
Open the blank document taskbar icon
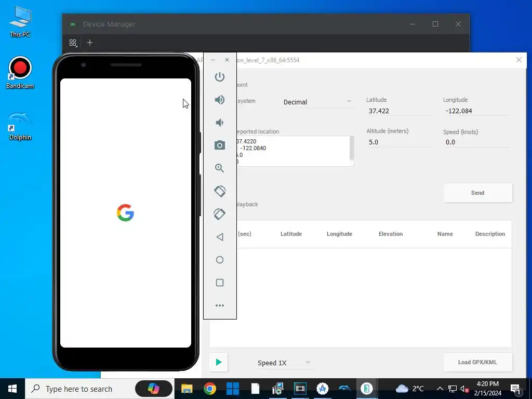[x=255, y=389]
